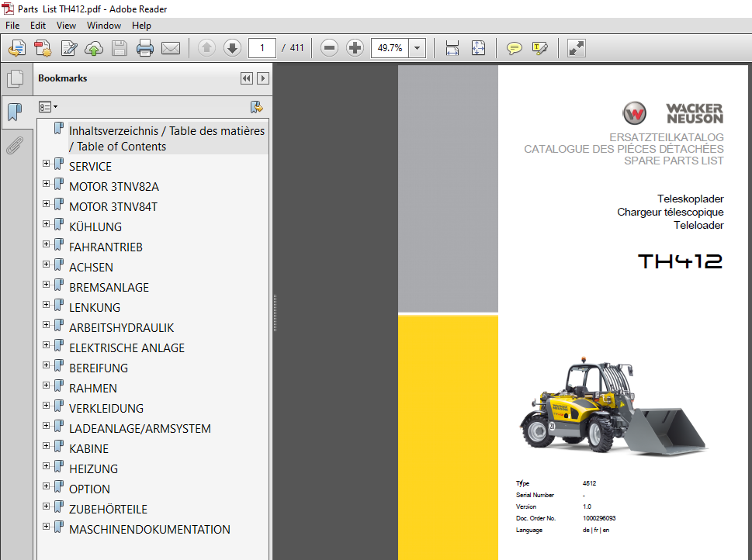The height and width of the screenshot is (560, 752).
Task: Select the MASCHINENDOKUMENTATION bookmark
Action: point(150,529)
